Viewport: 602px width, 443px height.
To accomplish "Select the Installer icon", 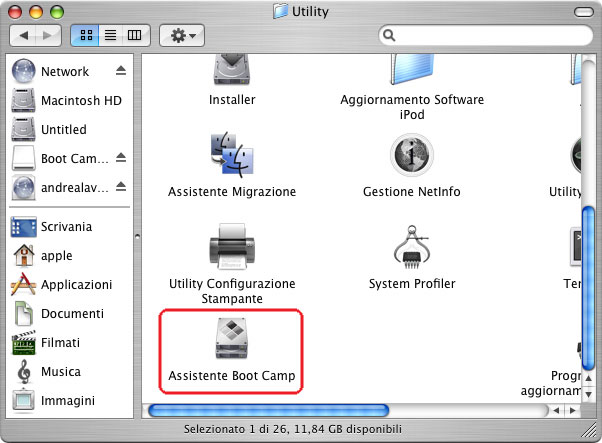I will click(x=232, y=69).
